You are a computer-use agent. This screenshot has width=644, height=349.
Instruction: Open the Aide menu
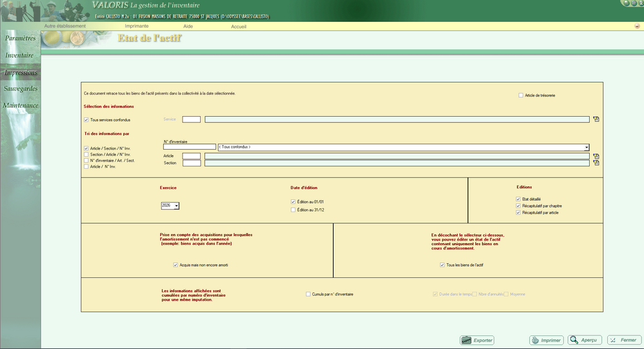188,26
